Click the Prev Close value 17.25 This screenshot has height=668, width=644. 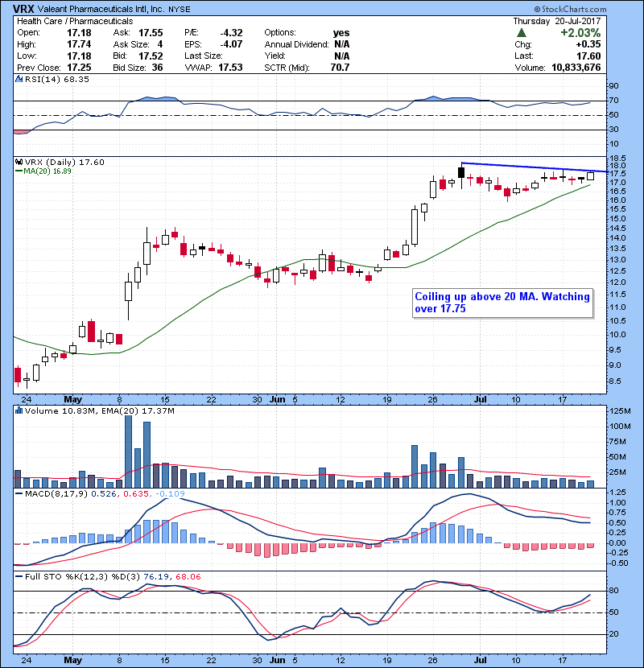(x=79, y=68)
